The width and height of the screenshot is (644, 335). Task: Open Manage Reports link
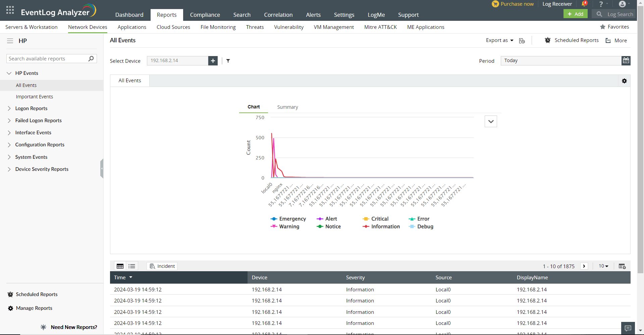pyautogui.click(x=34, y=308)
